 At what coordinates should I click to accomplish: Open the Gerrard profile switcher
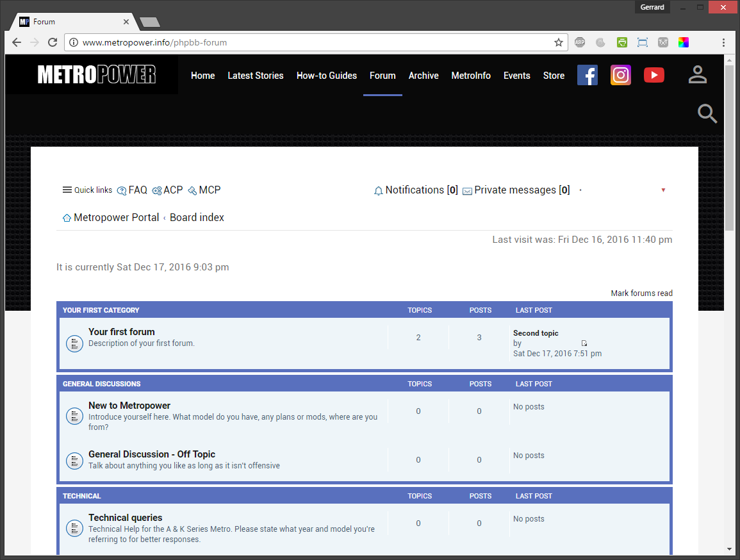click(652, 7)
